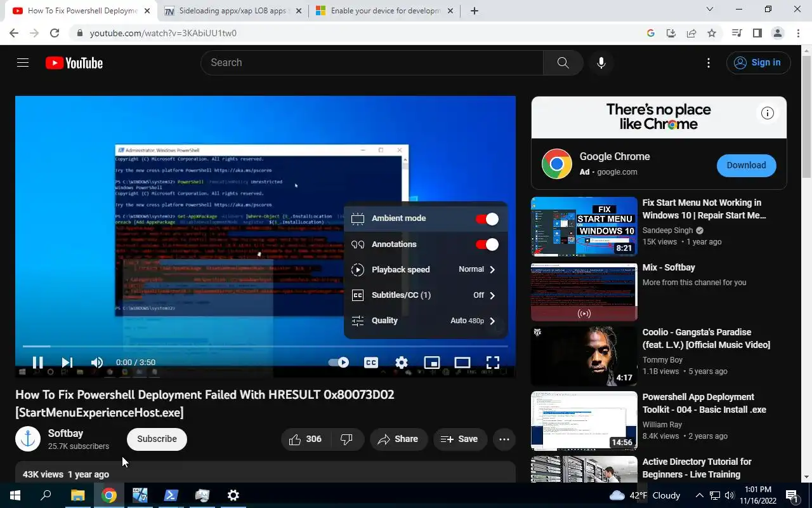Open PowerShell from the taskbar
This screenshot has width=812, height=508.
pyautogui.click(x=171, y=495)
